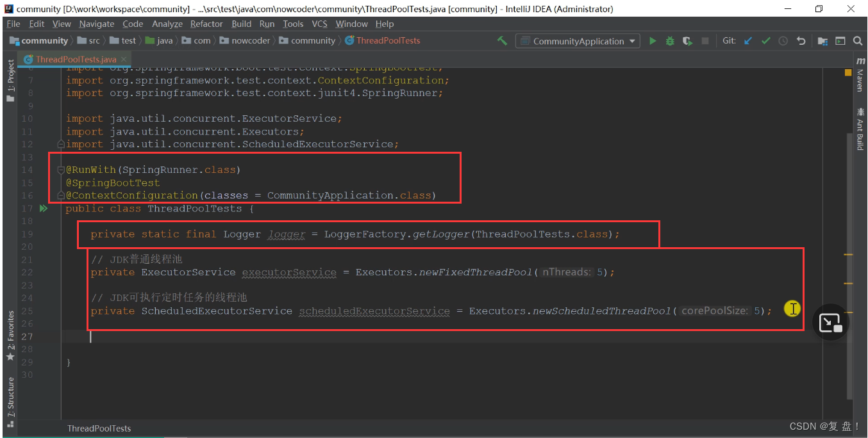Image resolution: width=868 pixels, height=438 pixels.
Task: Click the @SpringBootTest annotation
Action: 113,182
